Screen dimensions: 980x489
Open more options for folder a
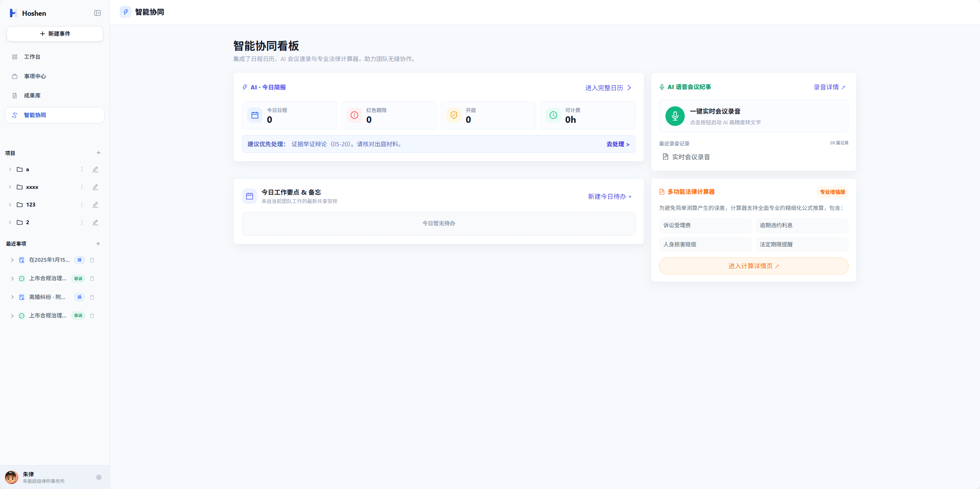82,169
